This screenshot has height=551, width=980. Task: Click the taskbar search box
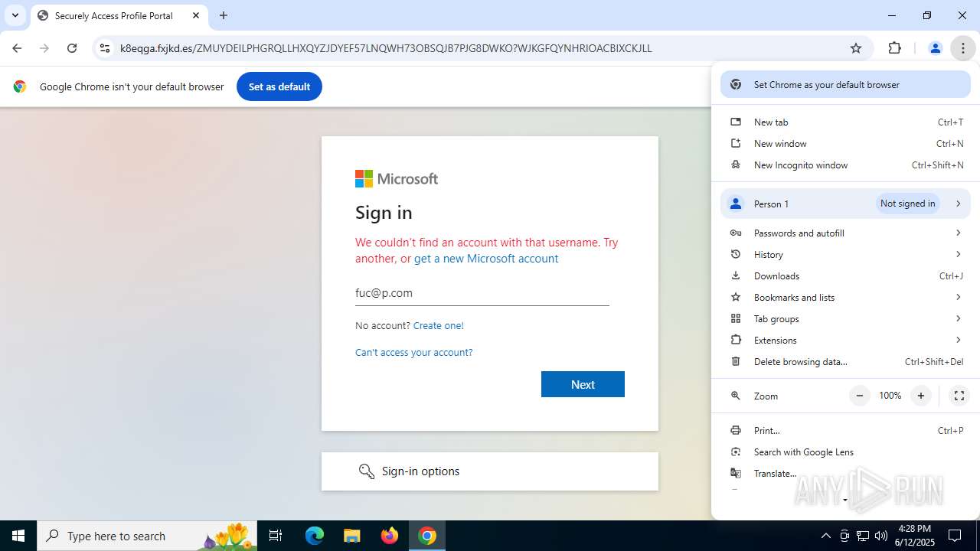point(147,536)
